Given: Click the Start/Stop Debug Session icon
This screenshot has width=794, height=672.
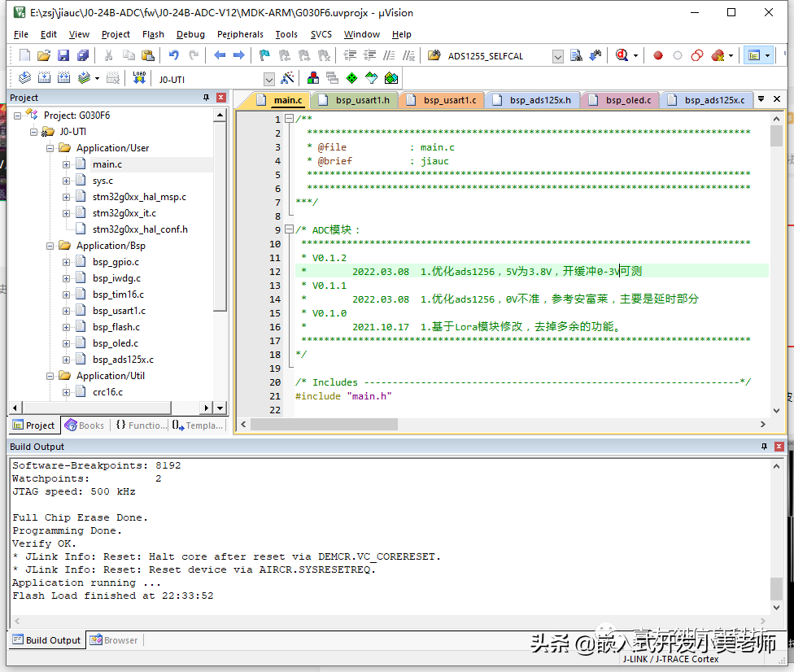Looking at the screenshot, I should pos(623,56).
